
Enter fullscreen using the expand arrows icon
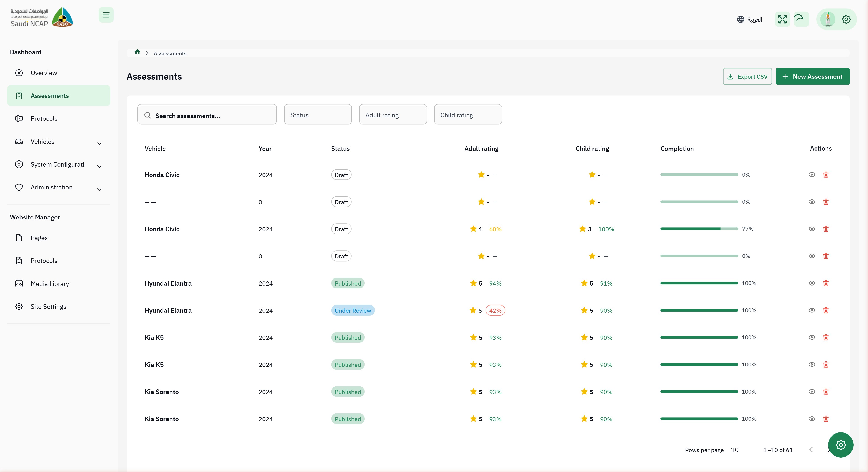(x=782, y=19)
